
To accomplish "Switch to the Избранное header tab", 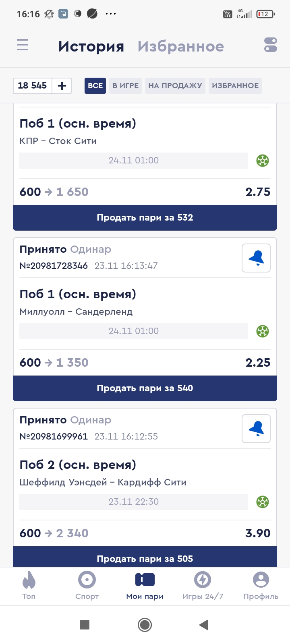I will point(181,47).
